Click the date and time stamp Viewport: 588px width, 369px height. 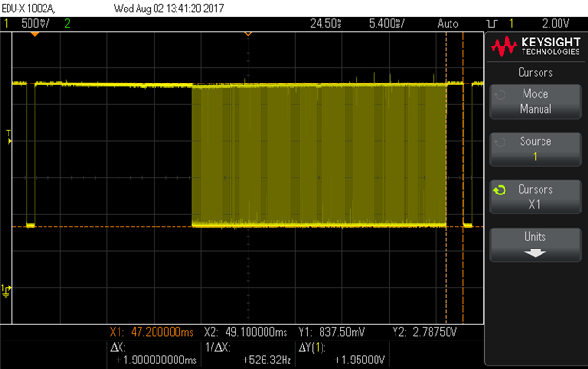(x=169, y=9)
